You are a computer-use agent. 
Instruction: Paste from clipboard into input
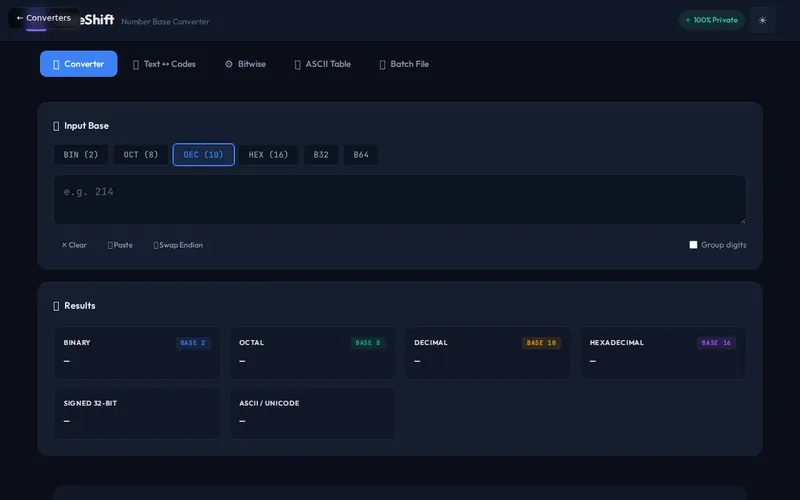click(120, 245)
